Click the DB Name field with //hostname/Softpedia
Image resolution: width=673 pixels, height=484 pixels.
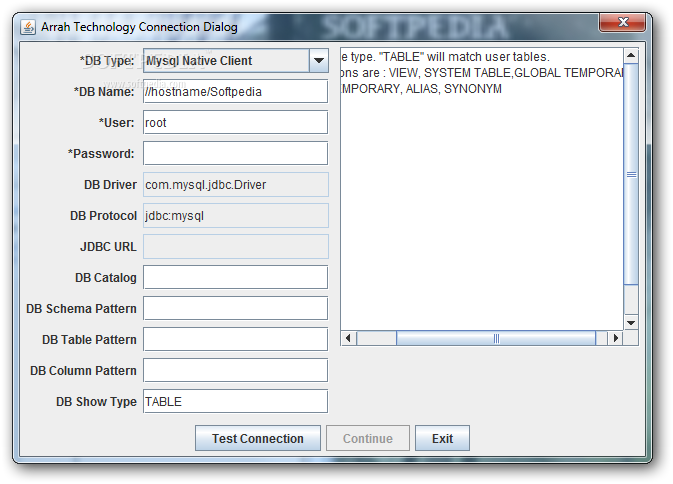coord(236,91)
